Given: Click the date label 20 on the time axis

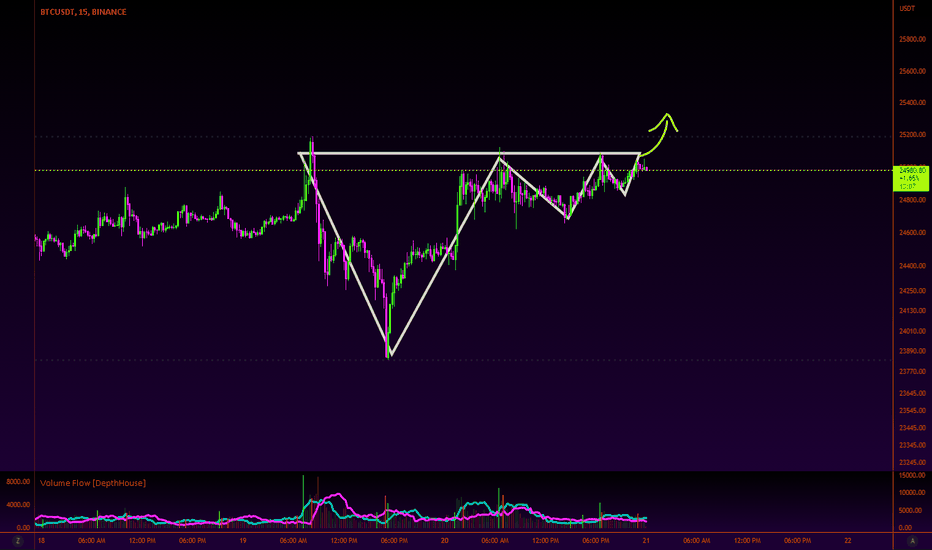Looking at the screenshot, I should (x=445, y=540).
